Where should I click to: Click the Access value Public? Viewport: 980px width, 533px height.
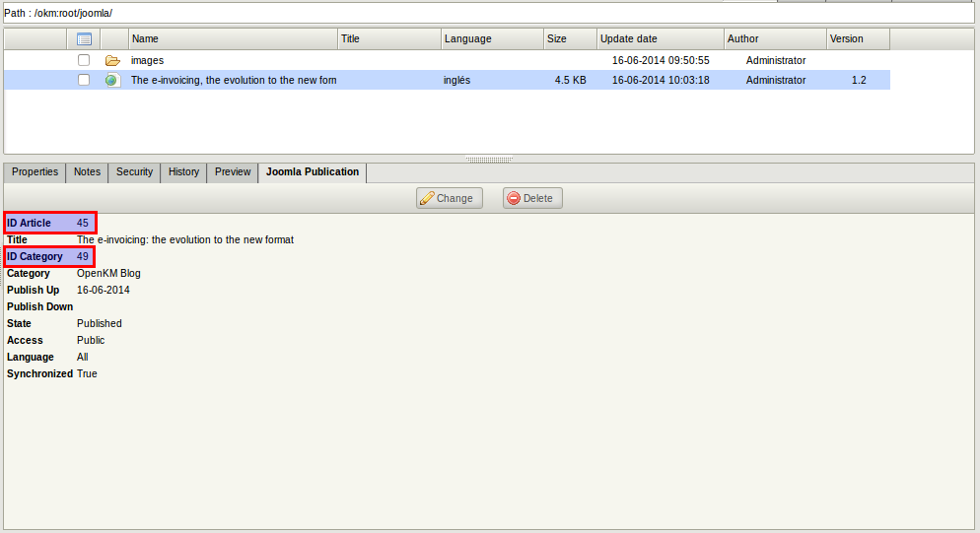[91, 341]
